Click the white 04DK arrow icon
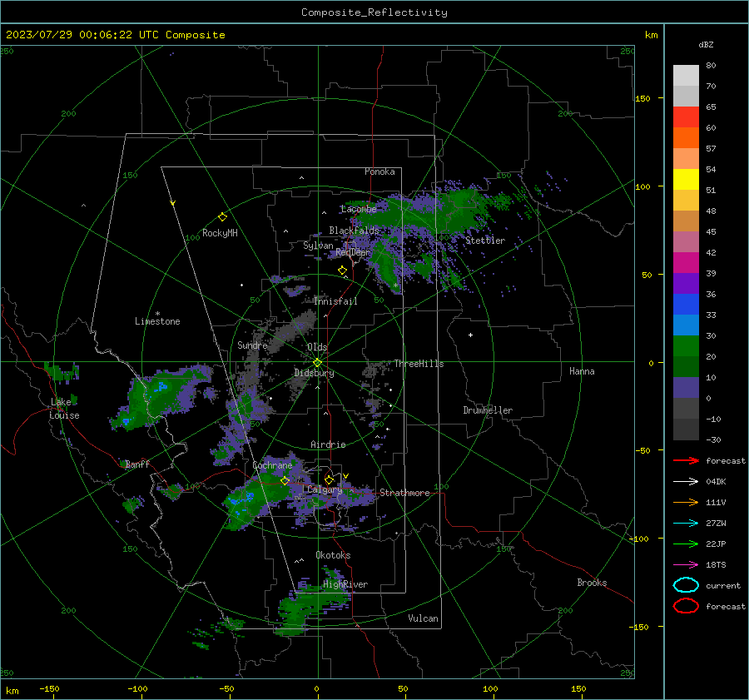The height and width of the screenshot is (700, 749). tap(686, 481)
